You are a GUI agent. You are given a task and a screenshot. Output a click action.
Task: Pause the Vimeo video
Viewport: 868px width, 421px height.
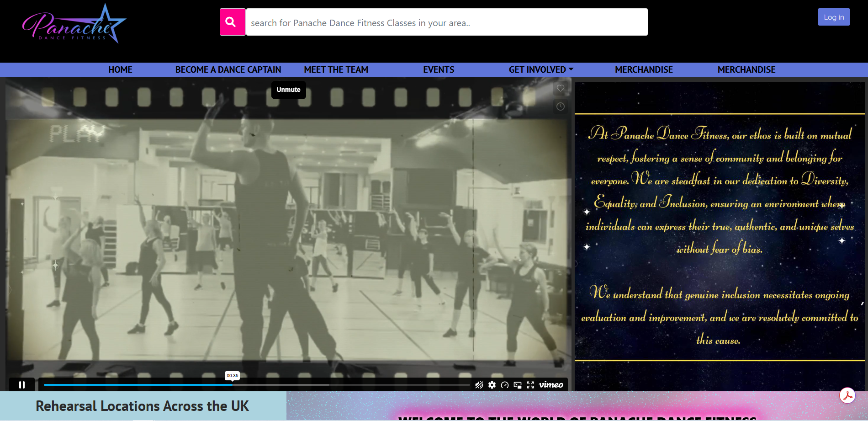click(x=22, y=385)
